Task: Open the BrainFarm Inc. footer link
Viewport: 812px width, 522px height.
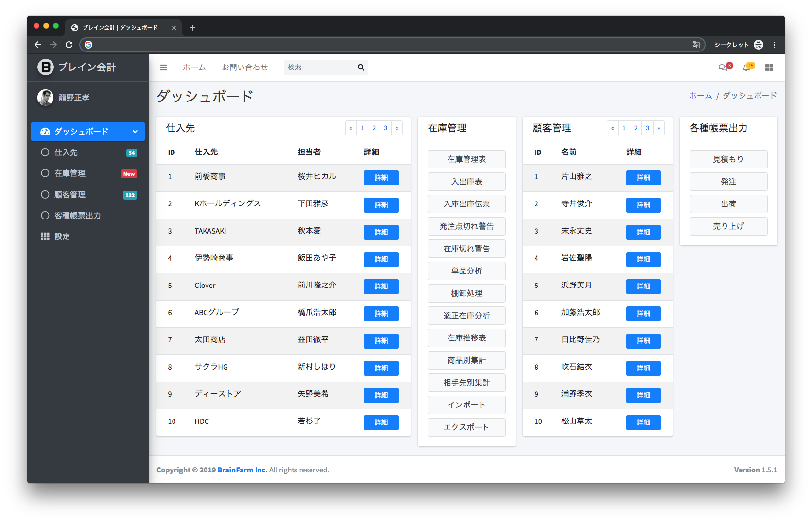Action: pos(242,470)
